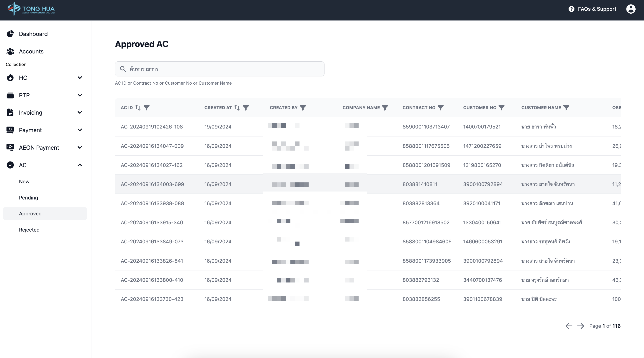Open the Pending AC list
Image resolution: width=644 pixels, height=358 pixels.
[28, 198]
